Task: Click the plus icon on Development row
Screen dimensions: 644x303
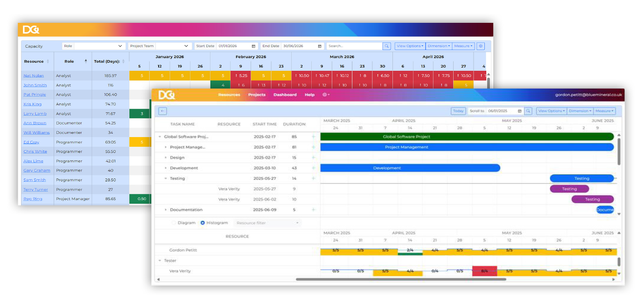Action: pyautogui.click(x=313, y=168)
